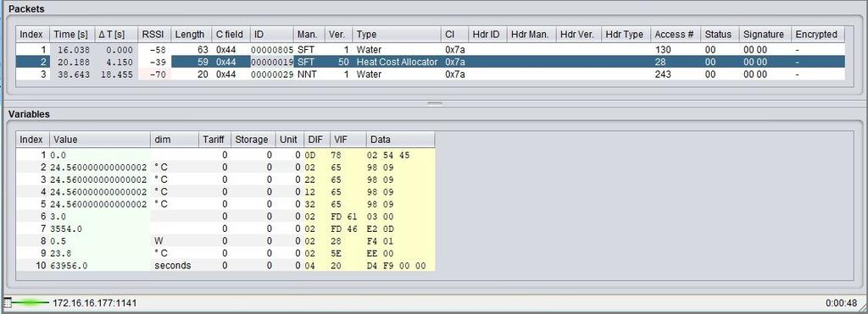Click the Unit column header
868x314 pixels.
point(290,140)
